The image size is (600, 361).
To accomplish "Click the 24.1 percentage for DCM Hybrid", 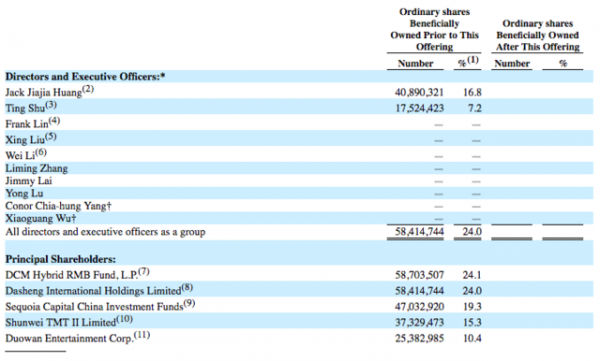I will [472, 275].
